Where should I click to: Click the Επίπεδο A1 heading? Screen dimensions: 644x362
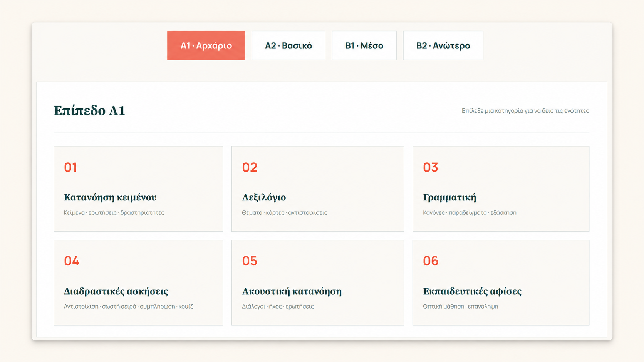coord(89,111)
